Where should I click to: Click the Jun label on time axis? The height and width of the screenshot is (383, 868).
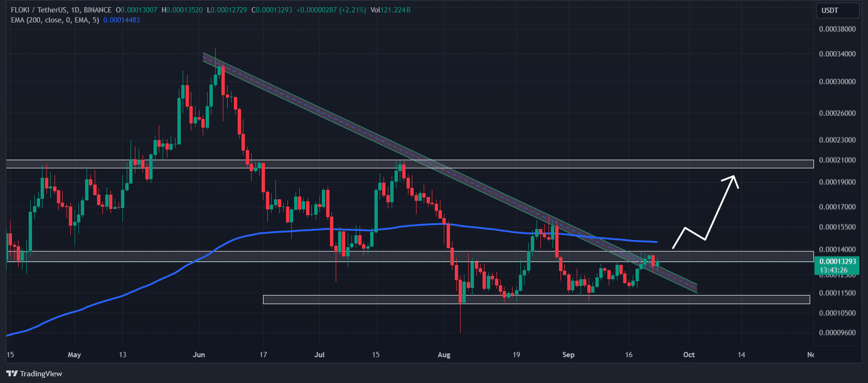199,355
